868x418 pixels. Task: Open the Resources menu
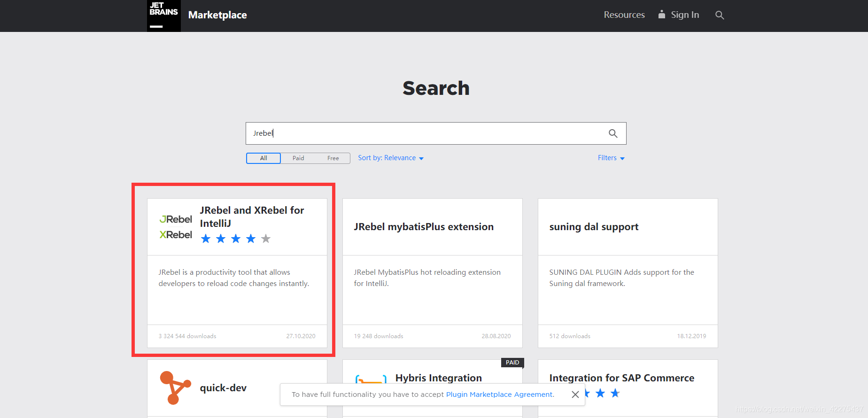point(624,15)
